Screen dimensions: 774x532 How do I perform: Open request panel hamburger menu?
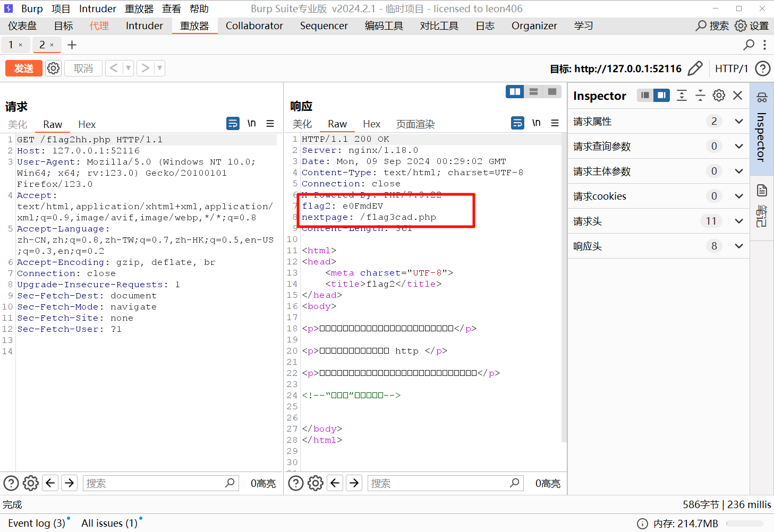(270, 123)
